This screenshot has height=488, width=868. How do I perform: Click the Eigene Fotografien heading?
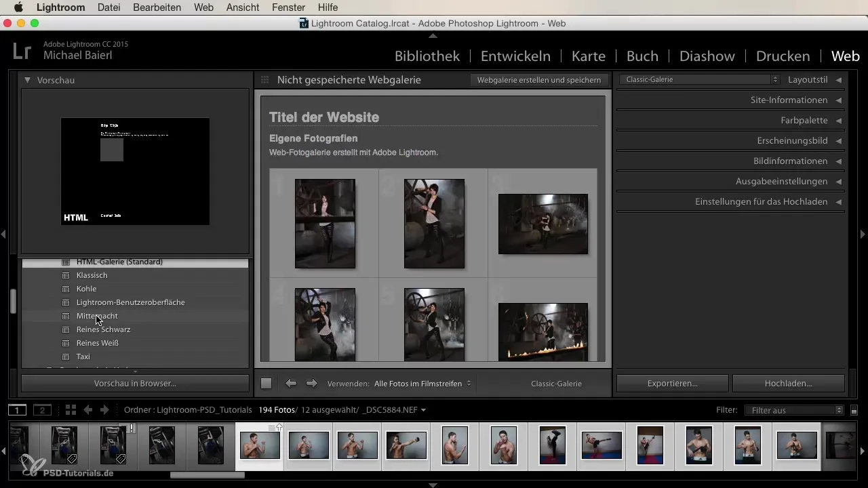(313, 138)
